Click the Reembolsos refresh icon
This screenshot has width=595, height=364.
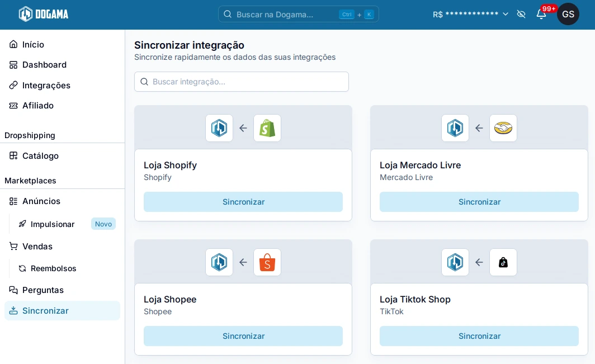click(23, 268)
